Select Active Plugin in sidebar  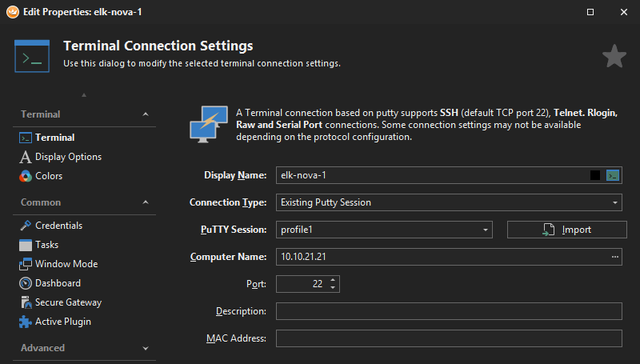62,322
